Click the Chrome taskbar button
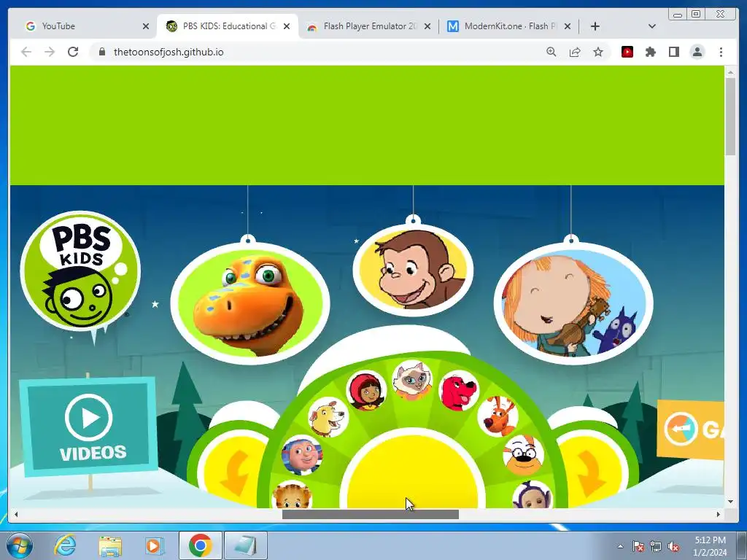747x560 pixels. click(x=200, y=545)
